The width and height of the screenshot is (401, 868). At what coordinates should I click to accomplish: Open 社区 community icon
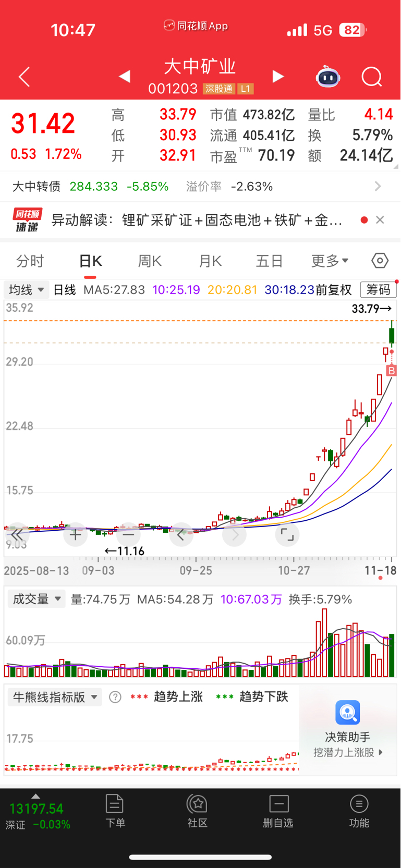tap(198, 811)
